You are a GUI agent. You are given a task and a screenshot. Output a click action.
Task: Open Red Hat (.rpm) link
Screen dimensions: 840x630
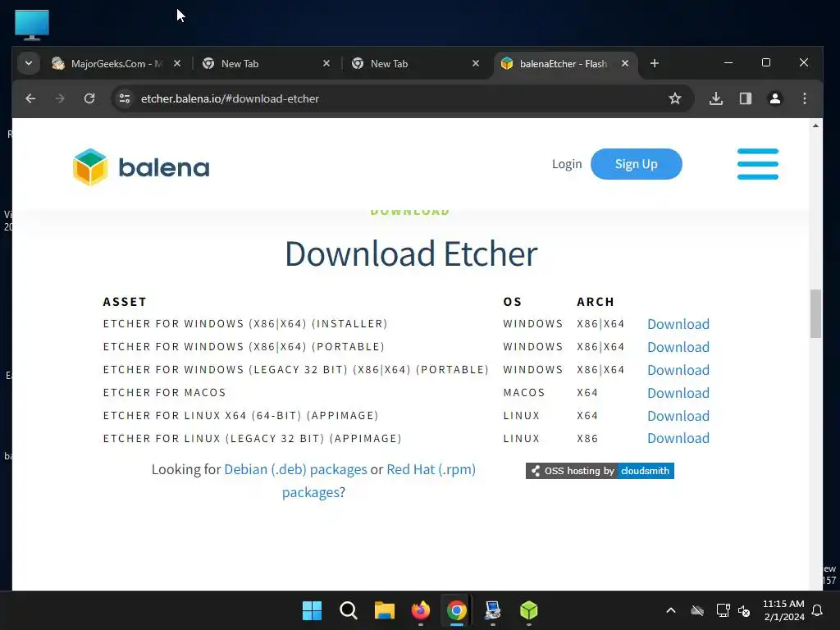(x=431, y=469)
